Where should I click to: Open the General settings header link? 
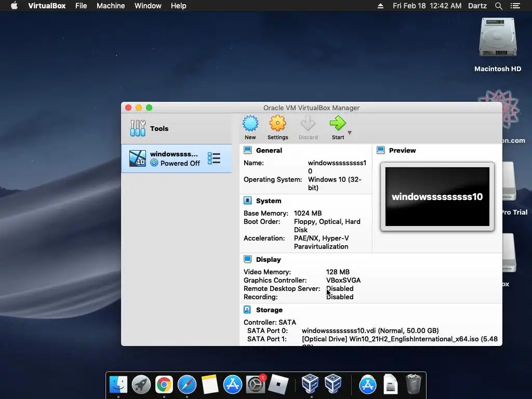(x=269, y=150)
